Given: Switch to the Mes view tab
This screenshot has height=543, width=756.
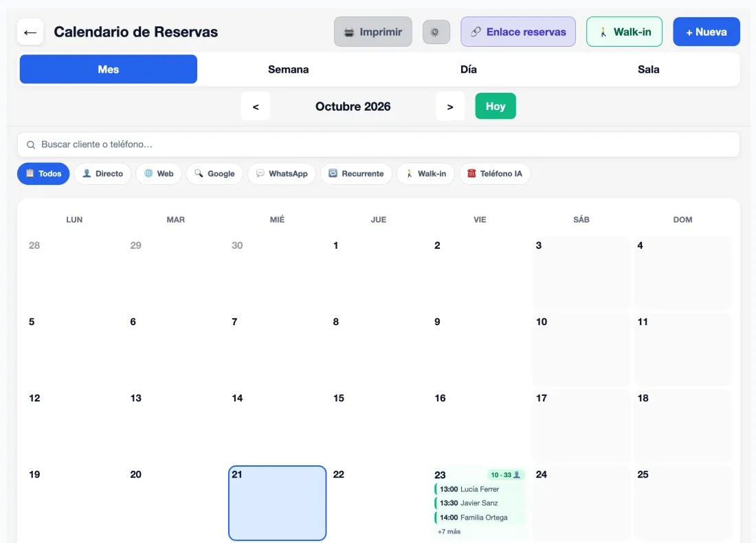Looking at the screenshot, I should click(x=109, y=69).
